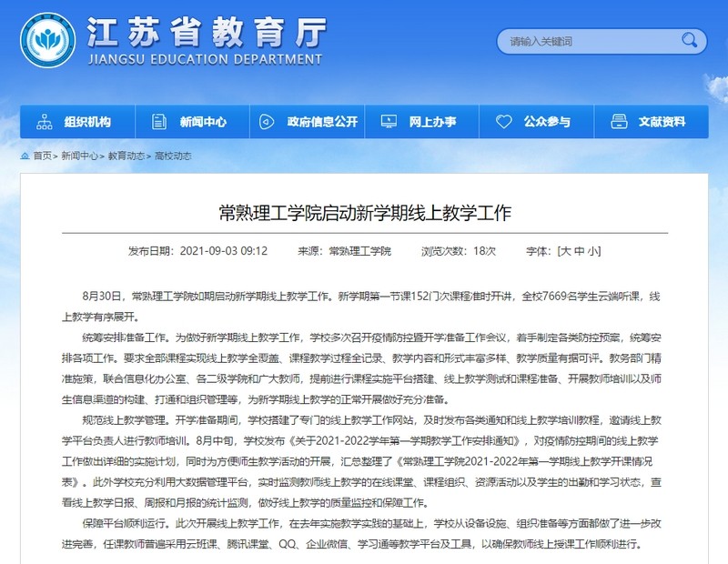Click the 公众参与 heart icon

point(504,122)
